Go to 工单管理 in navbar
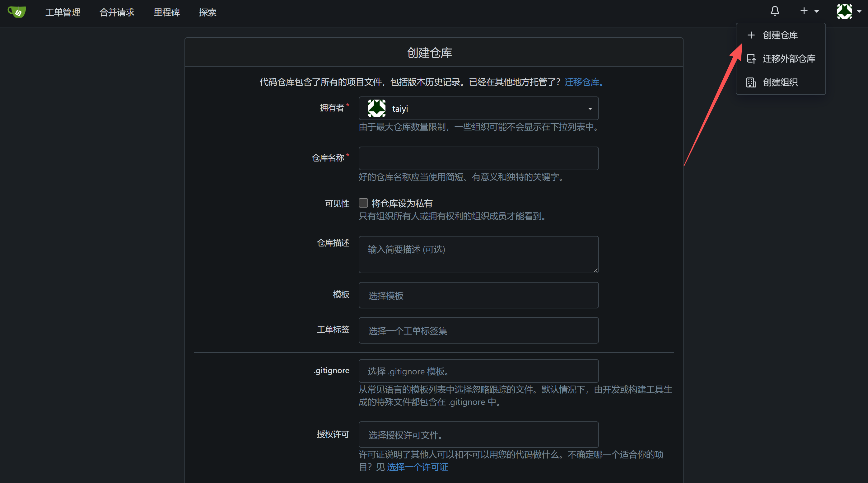This screenshot has width=868, height=483. tap(63, 12)
